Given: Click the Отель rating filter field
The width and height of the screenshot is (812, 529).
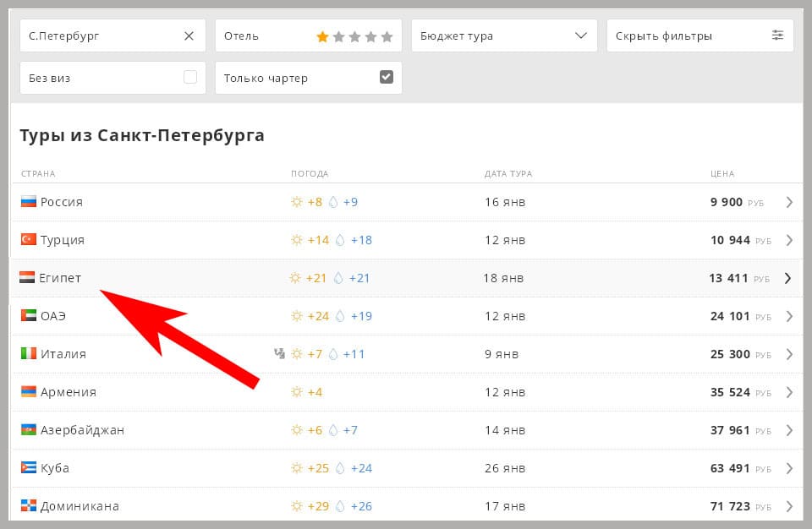Looking at the screenshot, I should tap(309, 35).
